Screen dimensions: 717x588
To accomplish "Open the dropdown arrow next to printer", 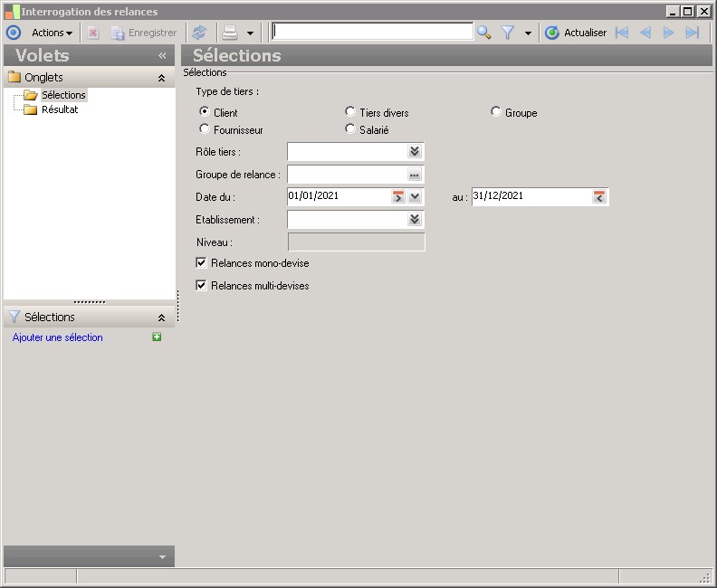I will tap(250, 33).
